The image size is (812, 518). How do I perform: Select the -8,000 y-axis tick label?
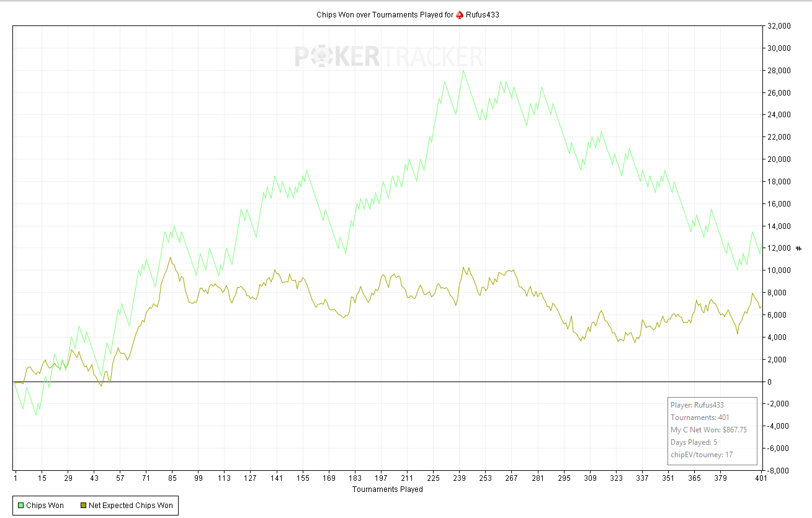[x=779, y=471]
